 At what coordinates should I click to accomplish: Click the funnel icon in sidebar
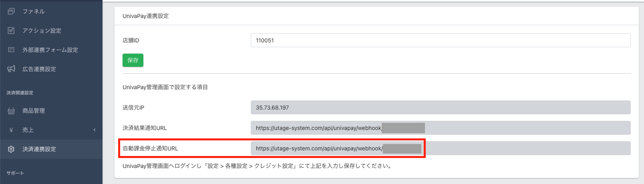[11, 11]
